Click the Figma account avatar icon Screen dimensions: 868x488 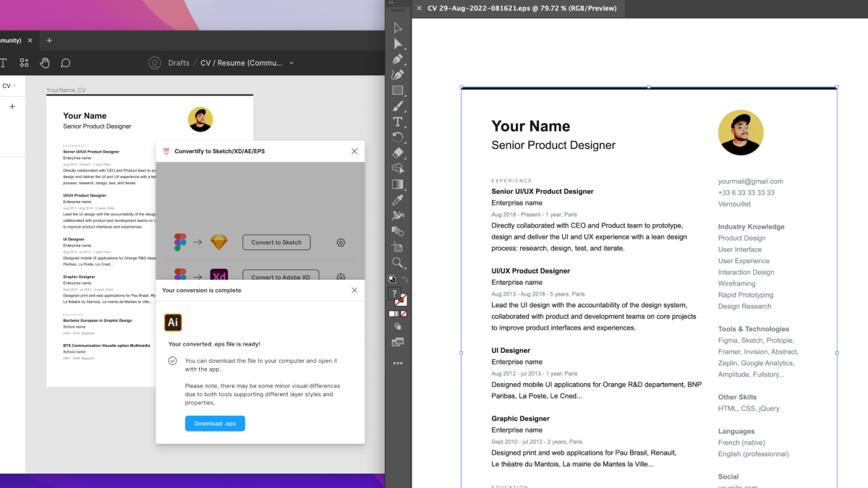pos(155,63)
